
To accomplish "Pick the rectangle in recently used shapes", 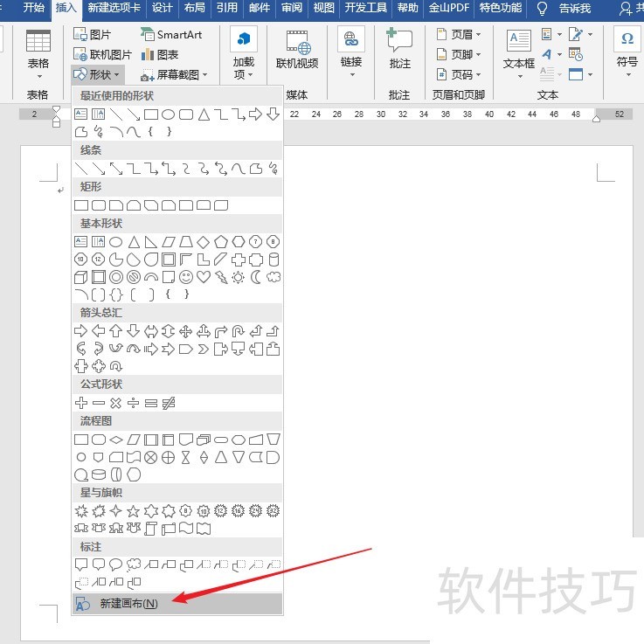I will click(x=150, y=114).
